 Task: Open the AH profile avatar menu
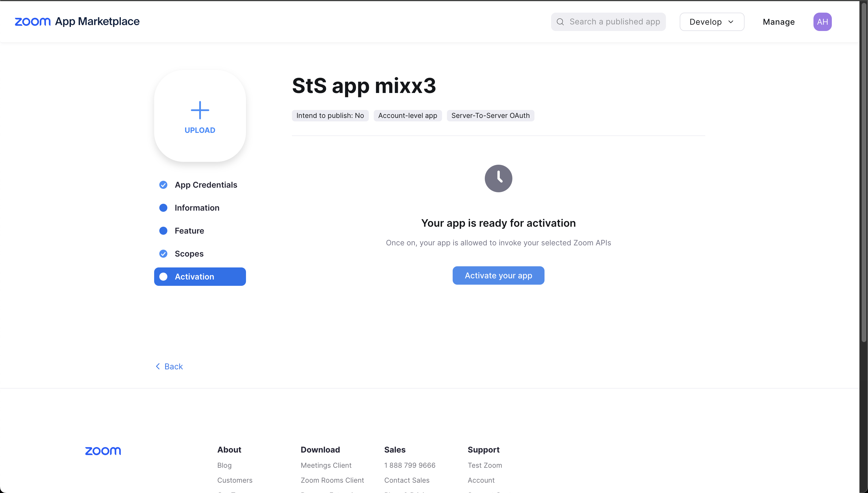coord(822,22)
